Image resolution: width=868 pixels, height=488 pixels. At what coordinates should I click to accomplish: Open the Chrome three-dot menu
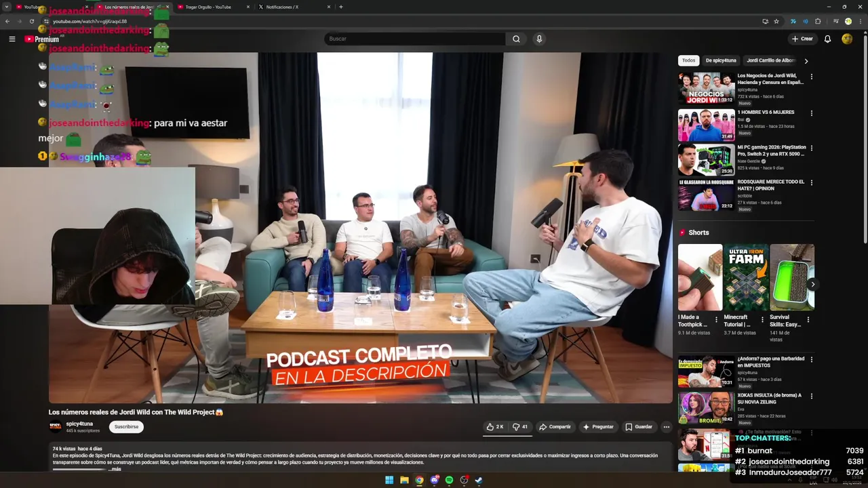860,21
